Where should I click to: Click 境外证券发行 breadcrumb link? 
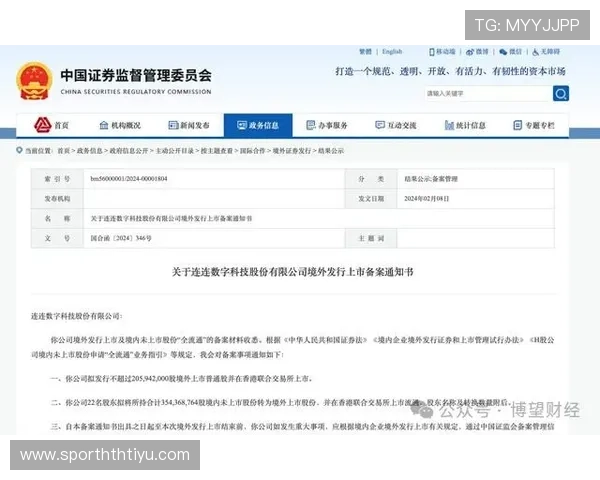click(x=292, y=151)
